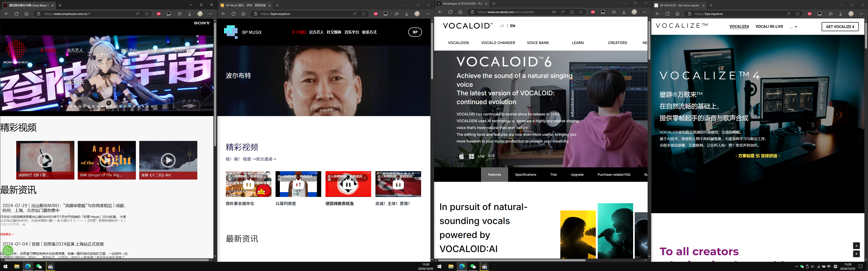
Task: Adjust volume via system tray speaker icon
Action: coord(812,266)
